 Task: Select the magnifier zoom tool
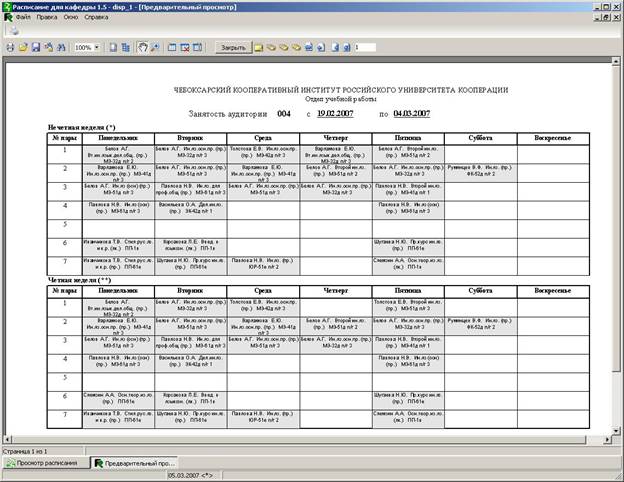(x=155, y=47)
